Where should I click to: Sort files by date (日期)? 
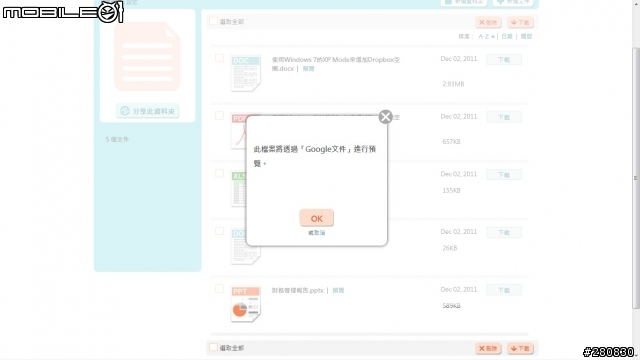click(507, 36)
